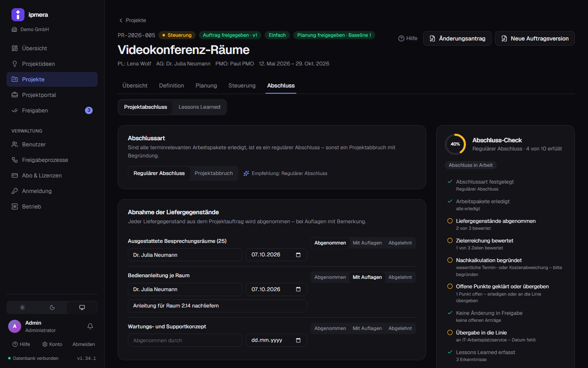Set Wartungs- und Supportkonzept to Abgenommen
The image size is (588, 368).
(330, 328)
